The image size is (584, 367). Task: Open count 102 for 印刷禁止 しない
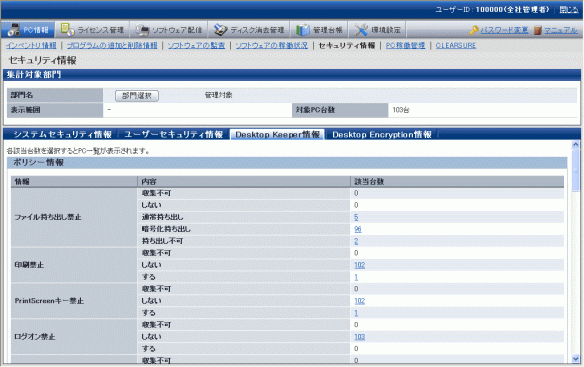point(359,265)
